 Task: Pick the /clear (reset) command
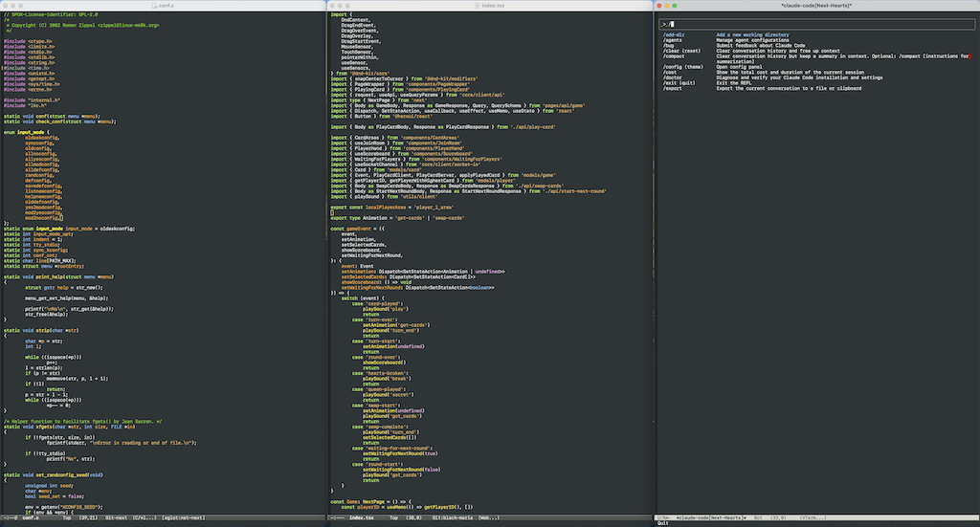coord(681,51)
